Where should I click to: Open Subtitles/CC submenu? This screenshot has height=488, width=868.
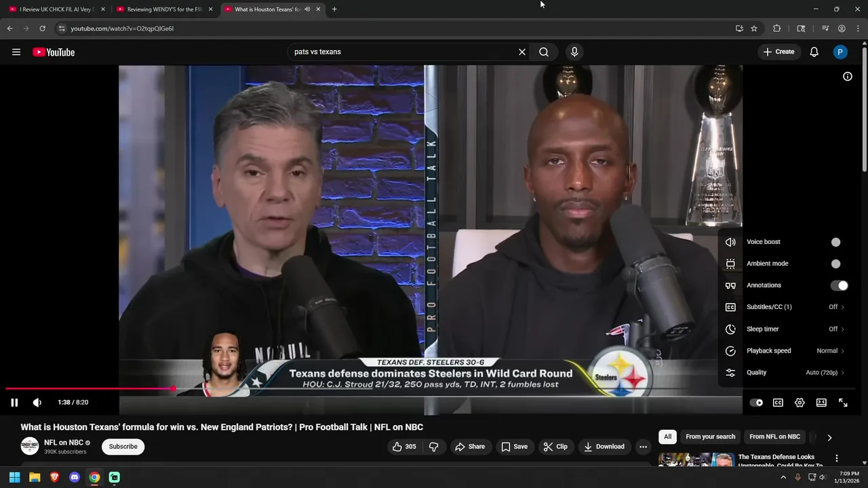[x=786, y=307]
